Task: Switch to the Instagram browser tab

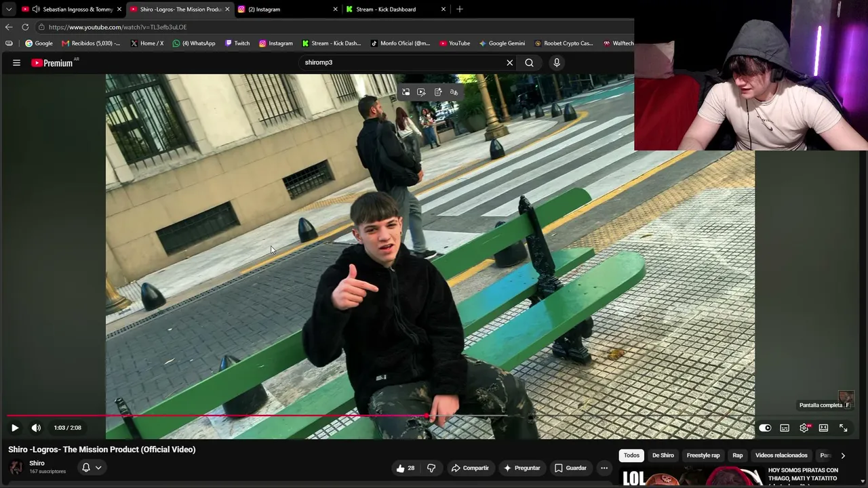Action: pyautogui.click(x=288, y=9)
